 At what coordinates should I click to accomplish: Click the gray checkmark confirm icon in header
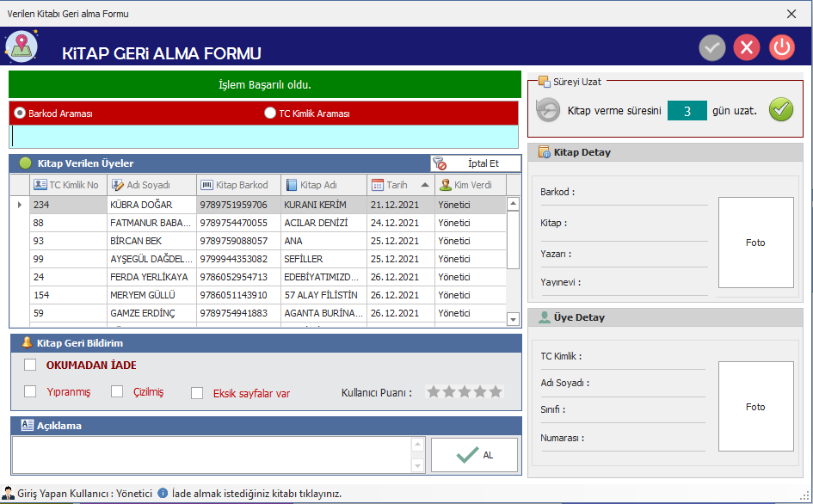711,47
